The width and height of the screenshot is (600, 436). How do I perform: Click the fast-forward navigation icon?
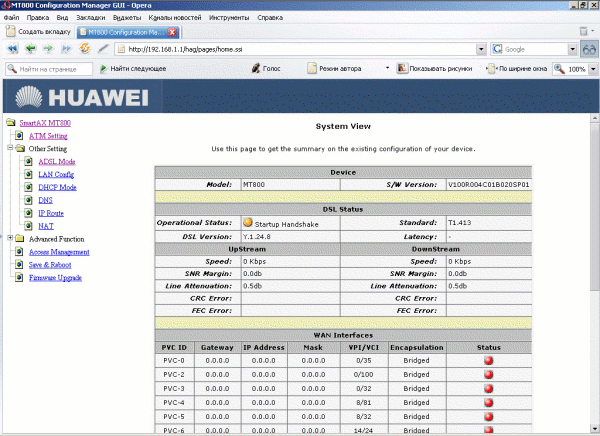coord(66,49)
